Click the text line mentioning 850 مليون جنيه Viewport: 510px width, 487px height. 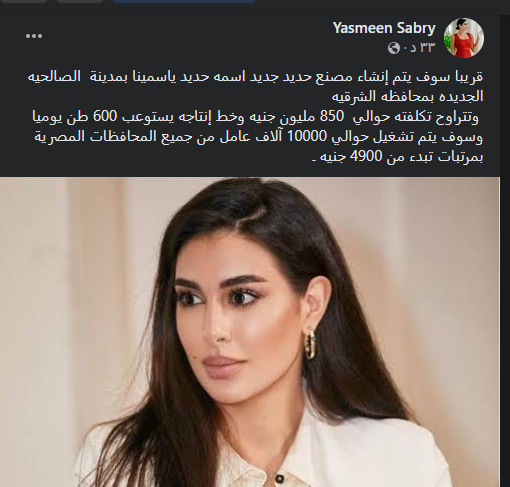pyautogui.click(x=255, y=117)
